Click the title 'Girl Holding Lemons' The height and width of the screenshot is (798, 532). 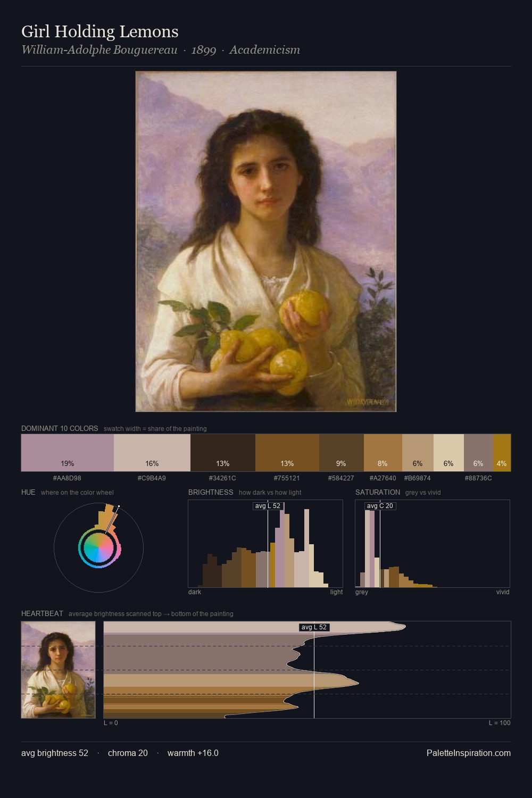point(100,31)
